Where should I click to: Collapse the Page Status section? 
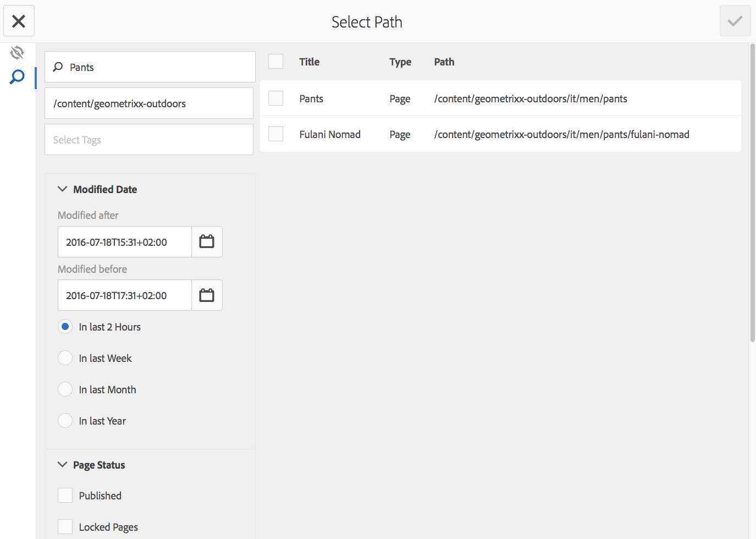click(x=63, y=465)
